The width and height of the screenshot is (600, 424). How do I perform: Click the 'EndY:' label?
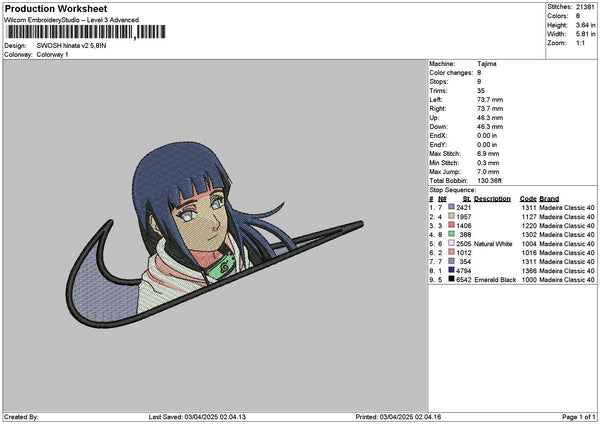[438, 145]
